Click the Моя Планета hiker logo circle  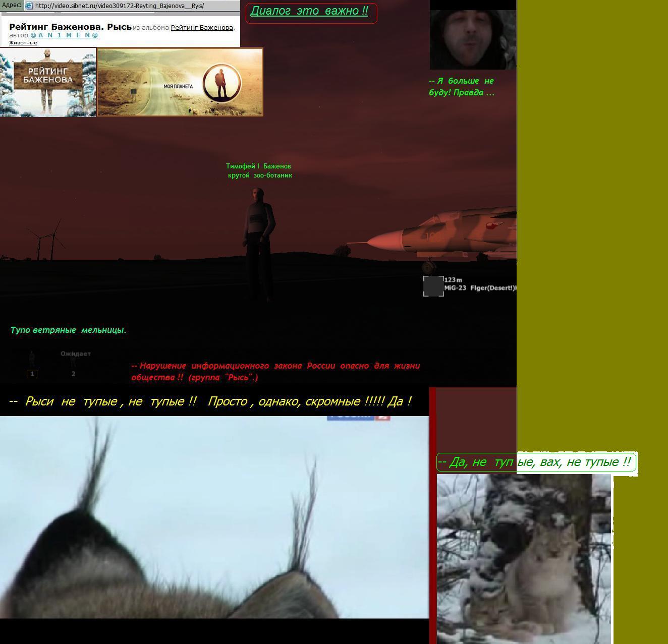pyautogui.click(x=221, y=83)
